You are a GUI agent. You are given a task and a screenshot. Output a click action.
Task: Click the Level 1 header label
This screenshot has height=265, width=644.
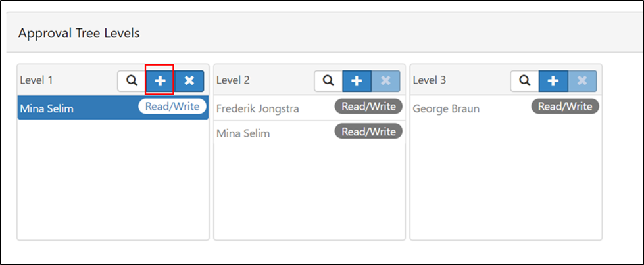click(37, 80)
